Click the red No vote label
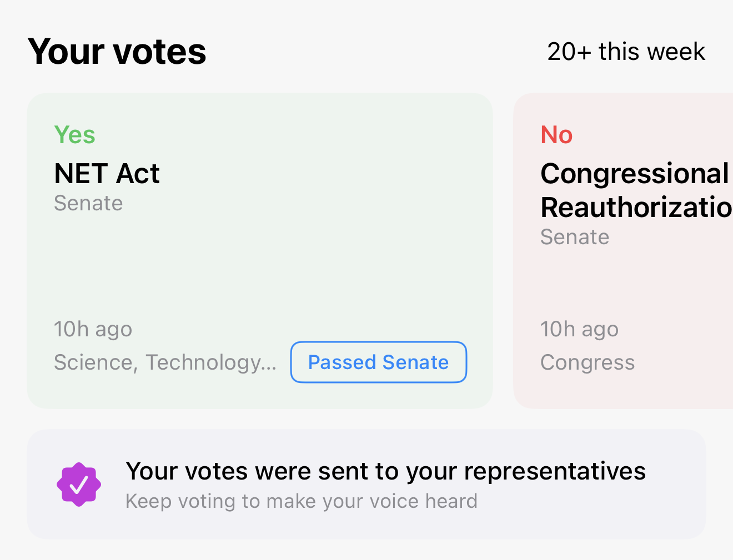The image size is (733, 560). tap(556, 134)
